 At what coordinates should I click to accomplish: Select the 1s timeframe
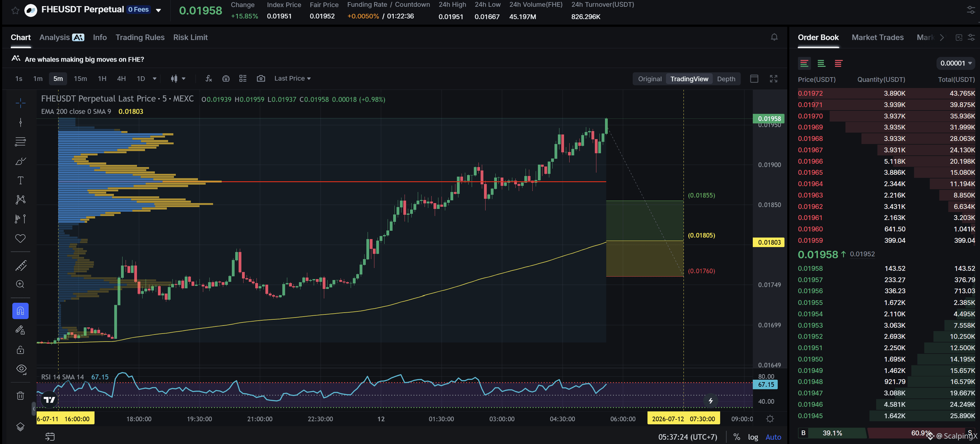click(19, 78)
